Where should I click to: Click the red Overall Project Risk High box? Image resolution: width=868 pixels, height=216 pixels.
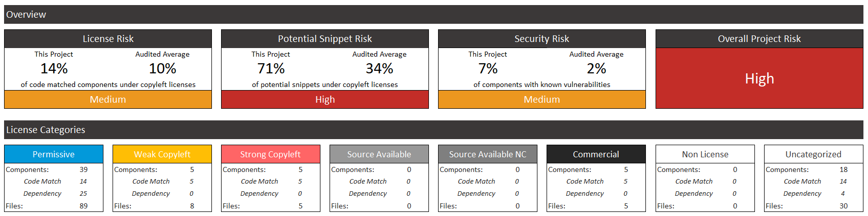coord(759,78)
